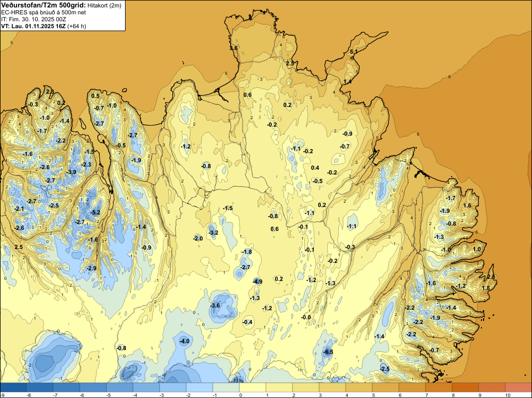Click the 'Veðurstofan/T2m 500grid:' title text
The image size is (532, 398).
(x=44, y=5)
